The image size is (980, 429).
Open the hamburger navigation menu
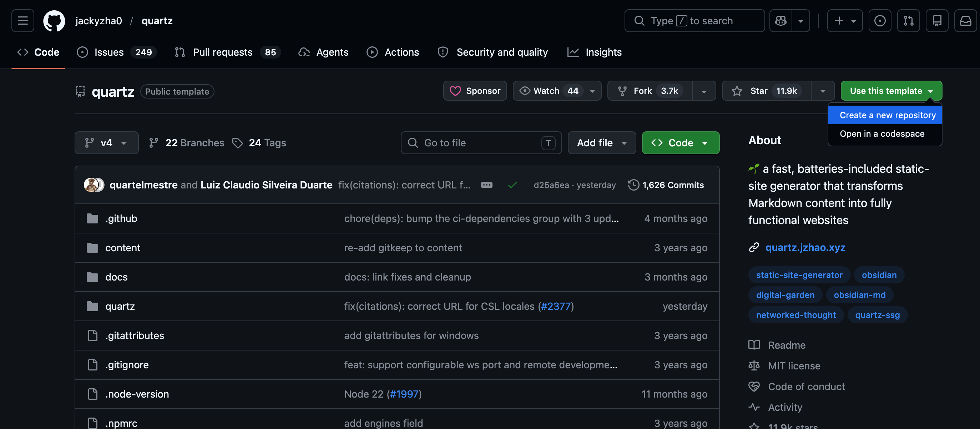point(23,21)
